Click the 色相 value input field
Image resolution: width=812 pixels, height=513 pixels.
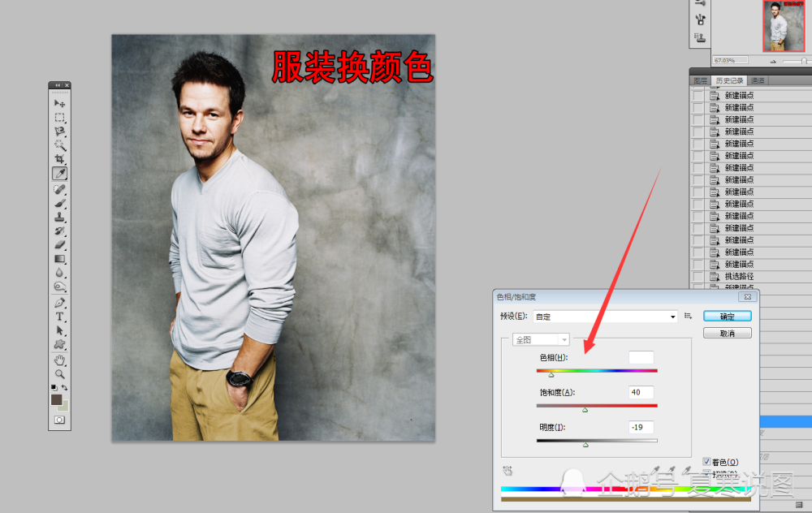pos(641,357)
